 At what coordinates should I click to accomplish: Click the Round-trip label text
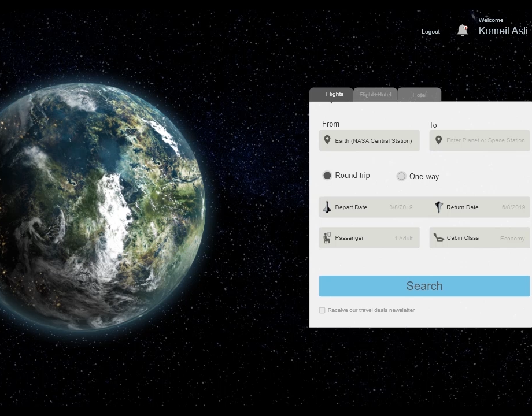pos(352,175)
